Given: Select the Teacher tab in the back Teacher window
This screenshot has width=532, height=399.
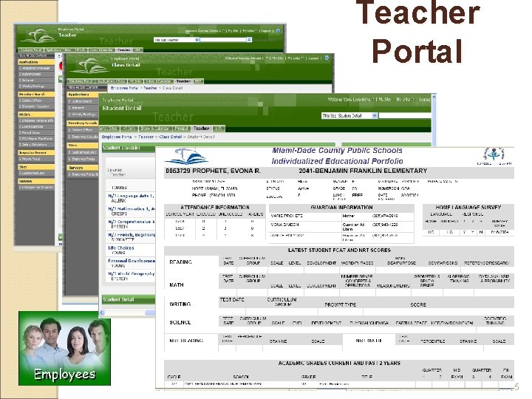Looking at the screenshot, I should pos(124,50).
